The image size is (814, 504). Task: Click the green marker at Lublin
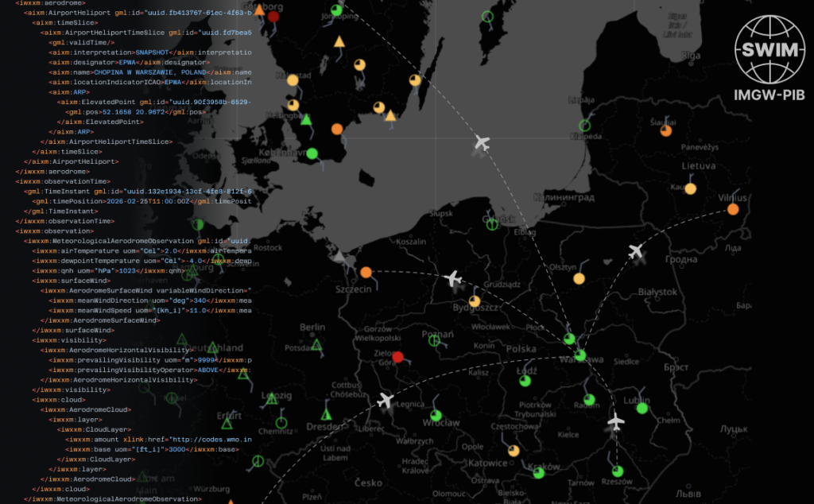tap(642, 409)
